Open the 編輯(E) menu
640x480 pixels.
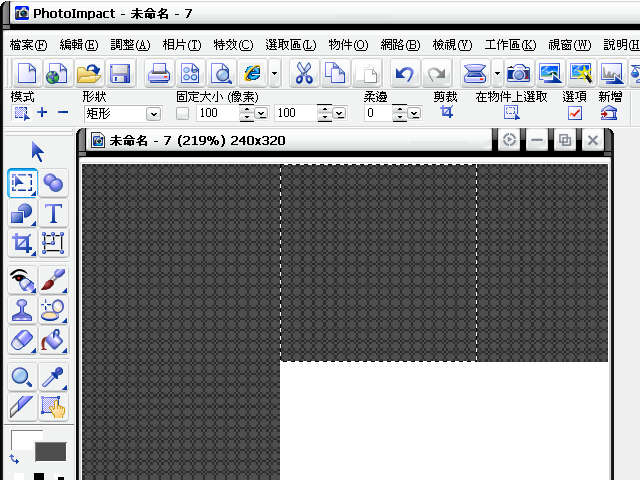tap(79, 44)
